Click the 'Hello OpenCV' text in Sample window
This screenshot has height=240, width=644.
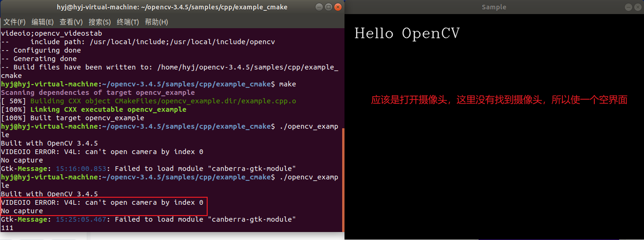[407, 33]
